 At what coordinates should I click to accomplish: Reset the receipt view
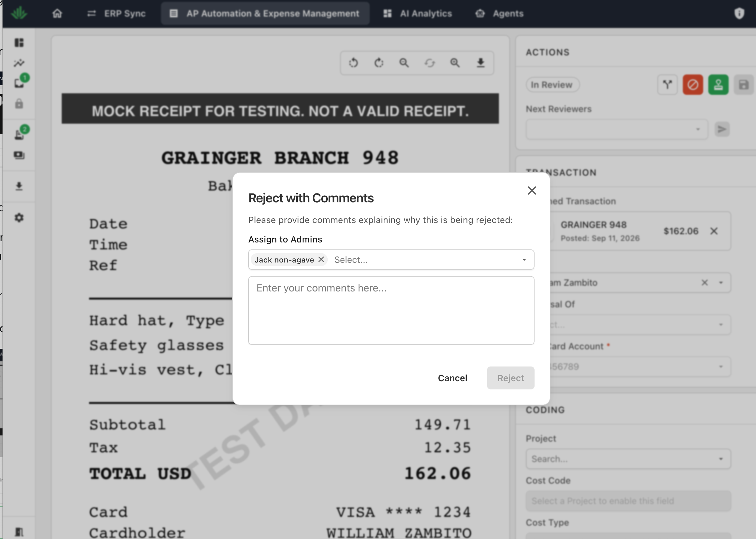(430, 63)
